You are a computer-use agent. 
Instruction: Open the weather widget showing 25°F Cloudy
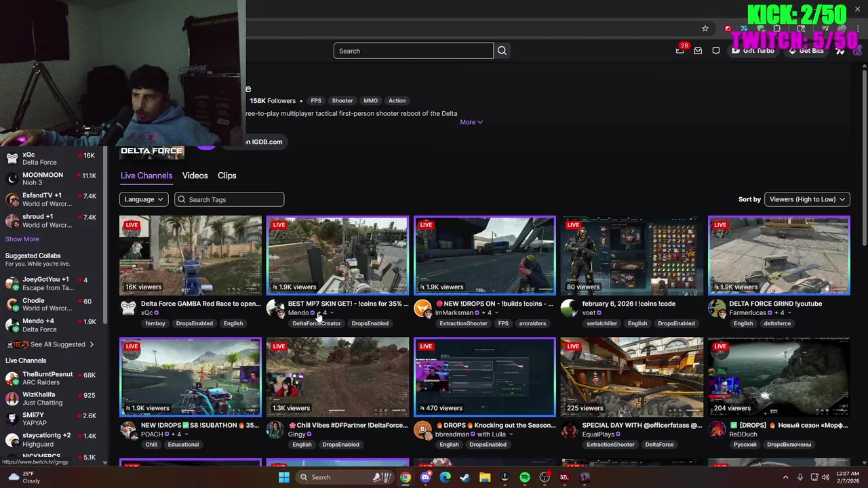[x=23, y=477]
